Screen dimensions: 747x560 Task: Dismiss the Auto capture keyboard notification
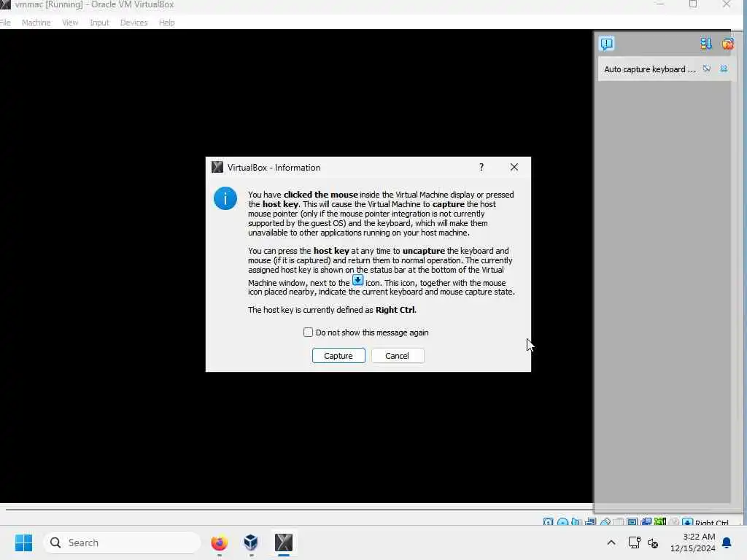tap(724, 69)
